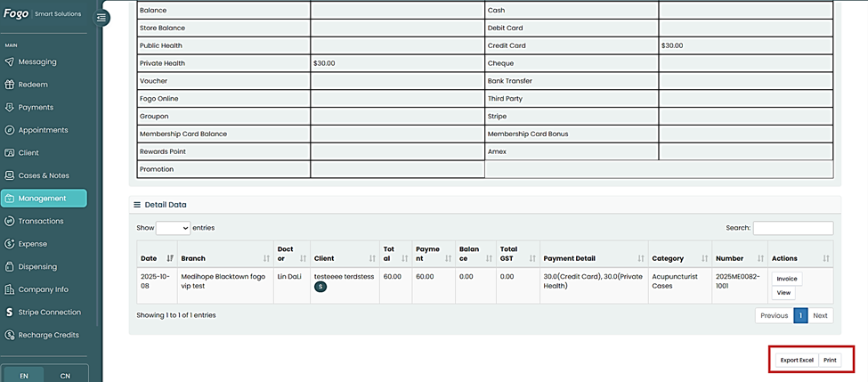
Task: Click the Invoice action button
Action: pyautogui.click(x=786, y=279)
